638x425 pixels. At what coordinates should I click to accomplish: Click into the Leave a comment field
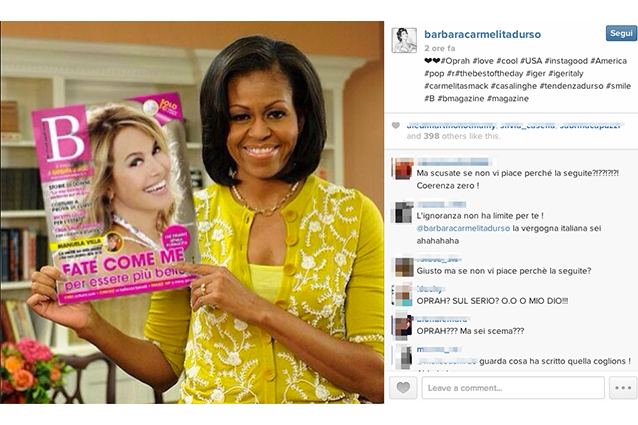tap(513, 388)
